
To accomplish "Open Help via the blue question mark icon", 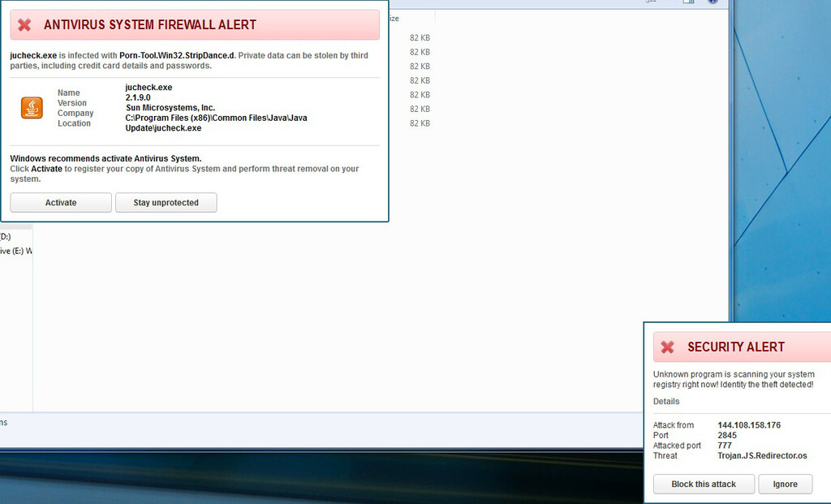I will [714, 3].
